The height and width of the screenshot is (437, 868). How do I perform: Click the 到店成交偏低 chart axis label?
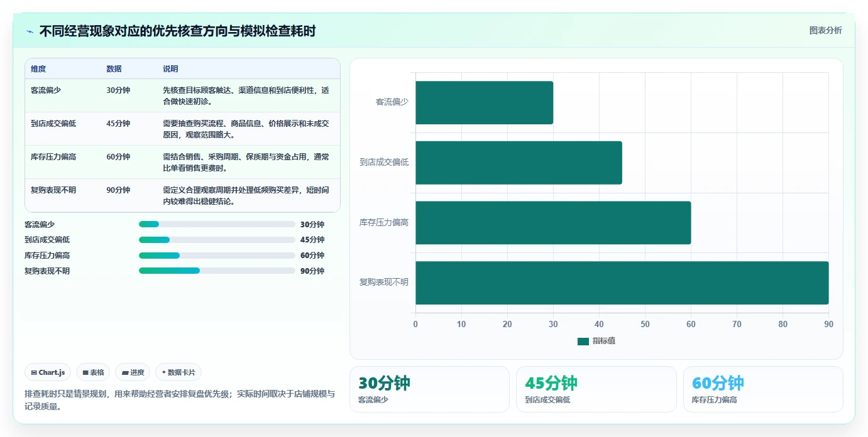point(384,162)
